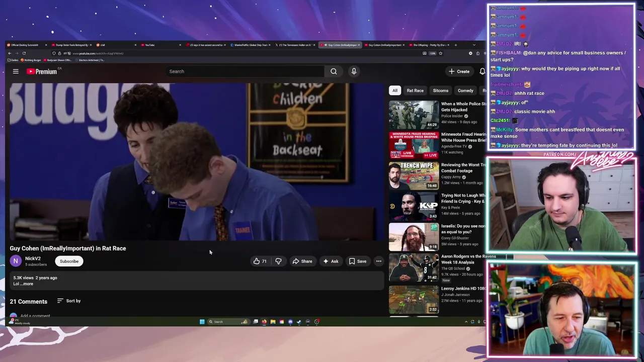
Task: Open the Police Insider hijacked video thumbnail
Action: 414,114
